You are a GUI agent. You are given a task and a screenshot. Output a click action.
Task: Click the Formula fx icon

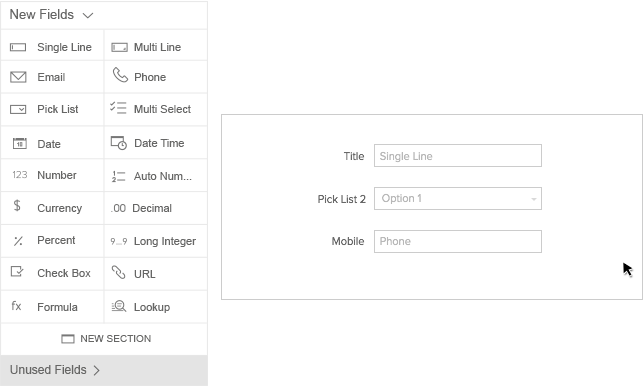[x=16, y=306]
